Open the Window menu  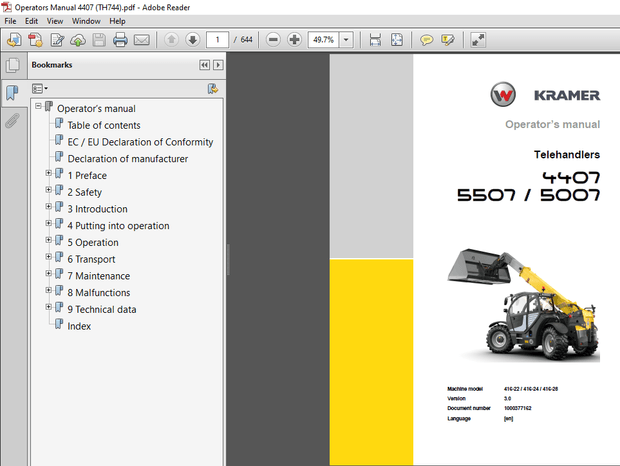click(x=86, y=21)
